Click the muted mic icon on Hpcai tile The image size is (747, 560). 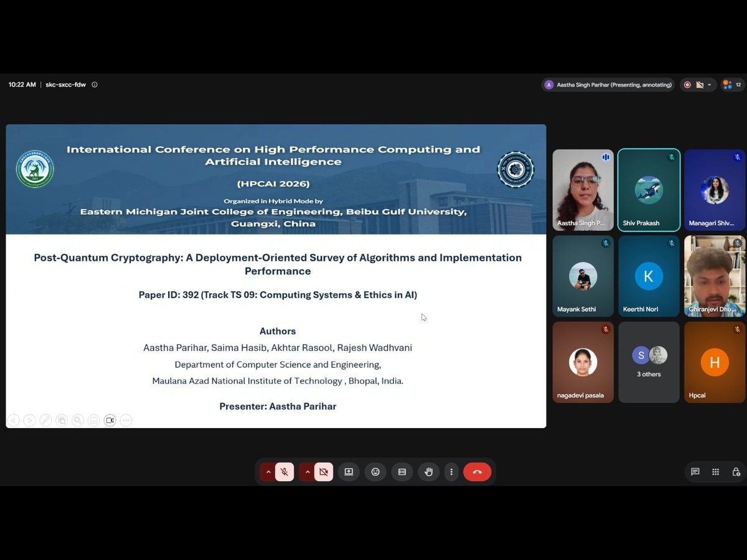pos(737,329)
